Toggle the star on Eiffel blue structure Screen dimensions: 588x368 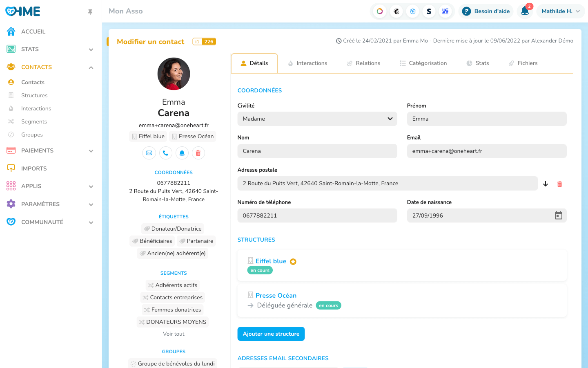pyautogui.click(x=293, y=262)
